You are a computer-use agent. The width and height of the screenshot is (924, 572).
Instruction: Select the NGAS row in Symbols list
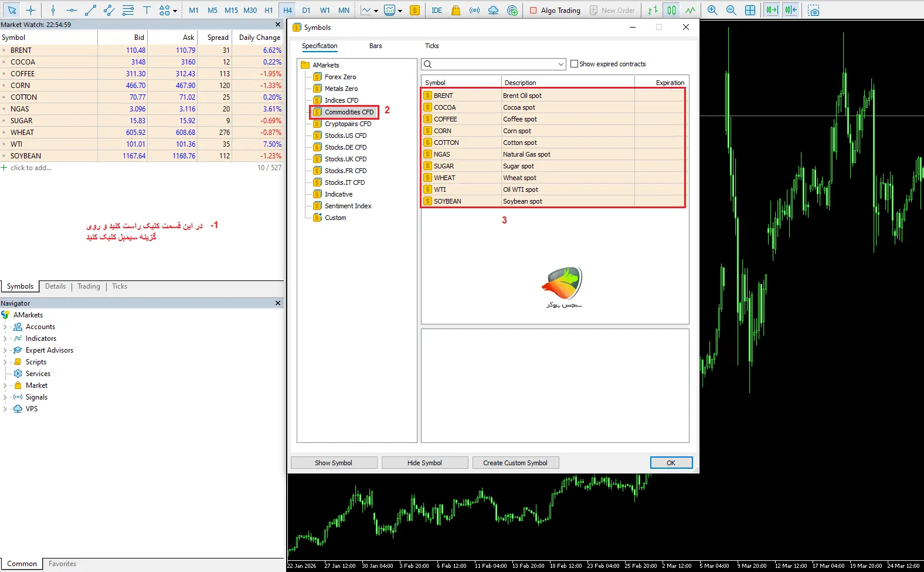pyautogui.click(x=555, y=154)
